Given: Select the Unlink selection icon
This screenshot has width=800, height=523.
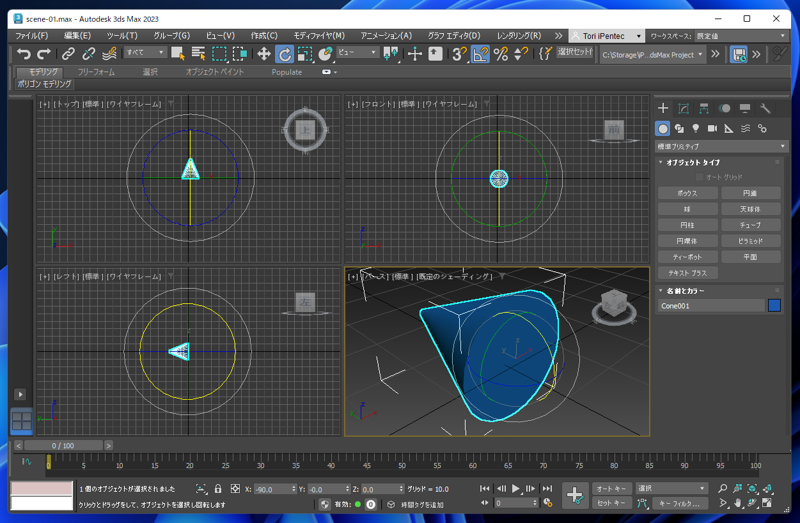Looking at the screenshot, I should pos(88,54).
